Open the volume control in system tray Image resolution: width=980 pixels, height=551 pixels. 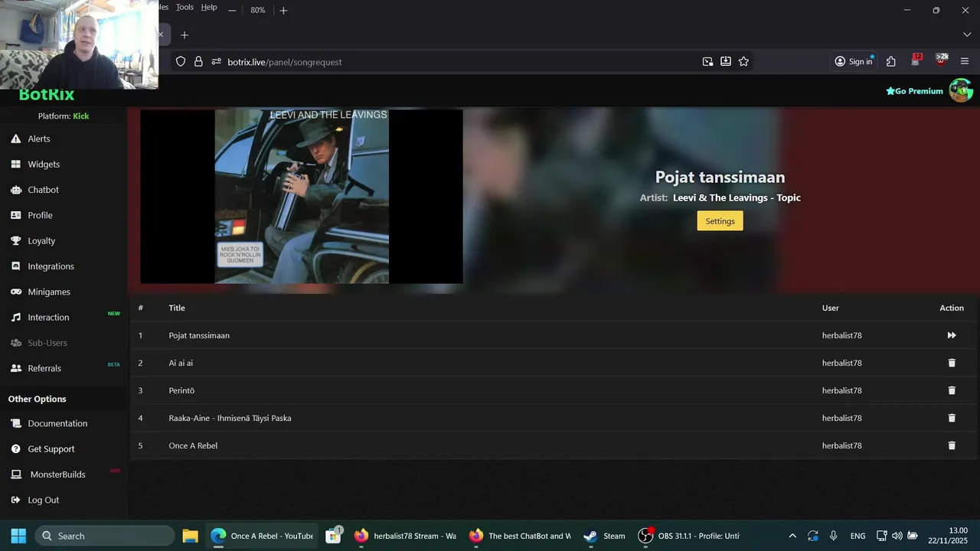click(x=897, y=536)
